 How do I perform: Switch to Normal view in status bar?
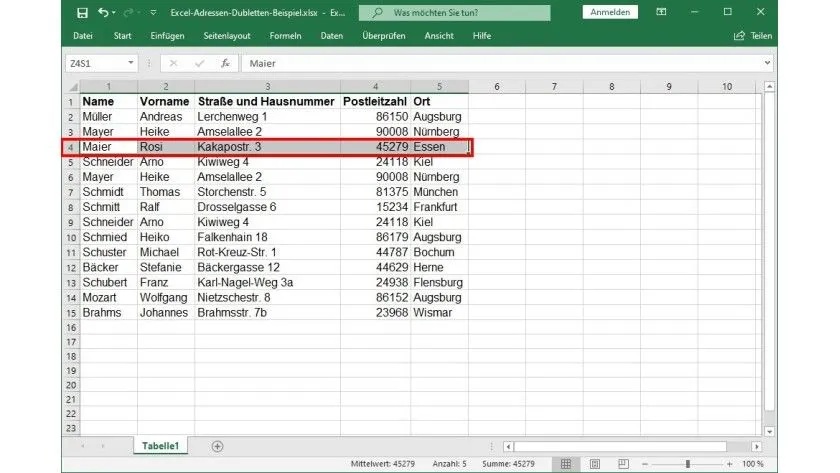[x=566, y=464]
